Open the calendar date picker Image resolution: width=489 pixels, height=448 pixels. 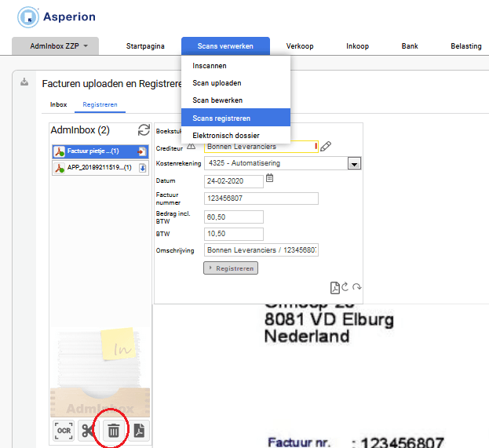click(x=269, y=178)
